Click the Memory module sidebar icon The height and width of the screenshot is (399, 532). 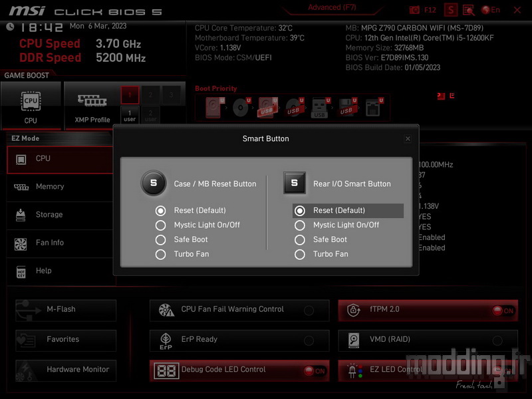point(21,188)
